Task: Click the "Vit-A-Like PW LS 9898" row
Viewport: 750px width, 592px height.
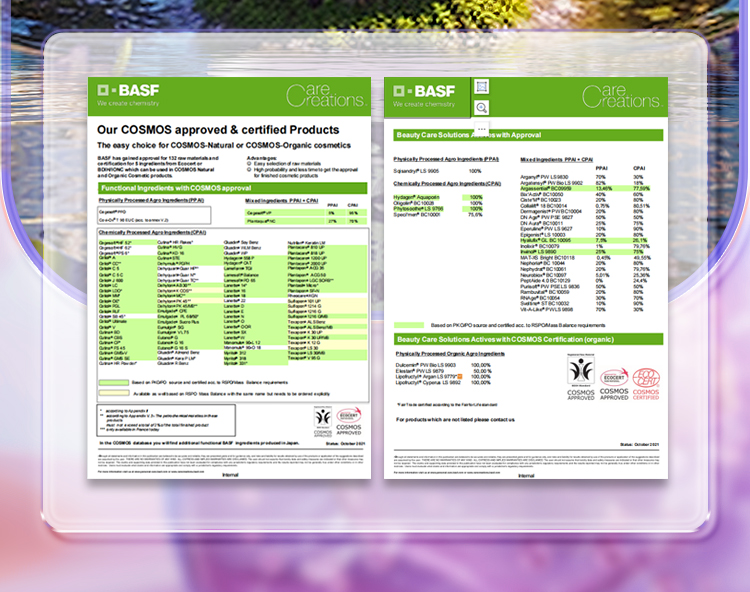Action: [583, 309]
